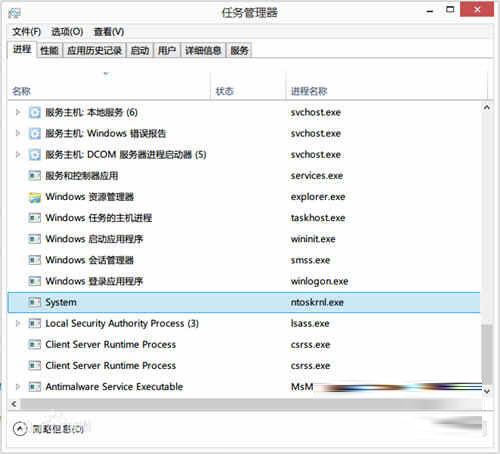Click svchost.exe in DCOM 服务器进程启动器 row
Image resolution: width=500 pixels, height=454 pixels.
tap(316, 155)
